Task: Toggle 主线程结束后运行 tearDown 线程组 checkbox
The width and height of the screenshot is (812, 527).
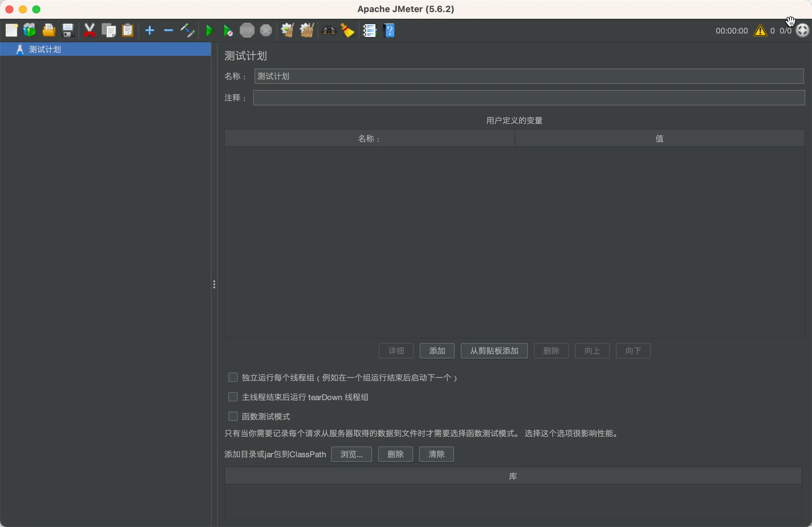Action: 233,397
